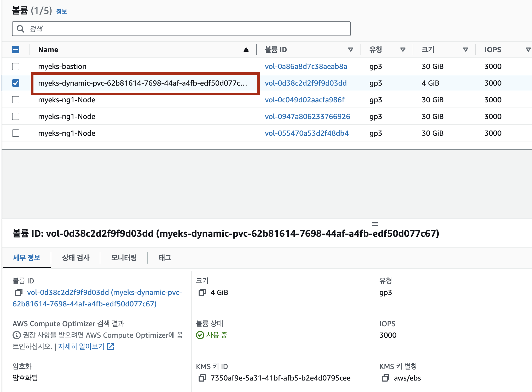This screenshot has height=392, width=532.
Task: Click the search magnifier icon
Action: coord(20,29)
